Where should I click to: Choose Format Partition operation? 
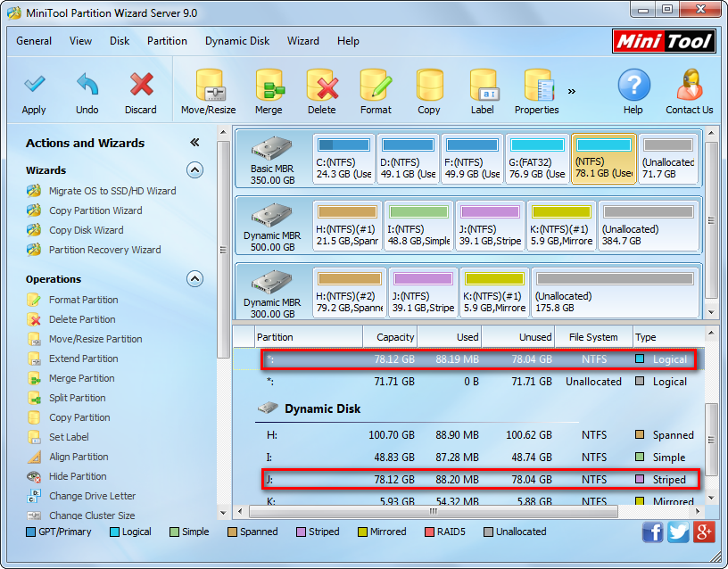pyautogui.click(x=84, y=300)
